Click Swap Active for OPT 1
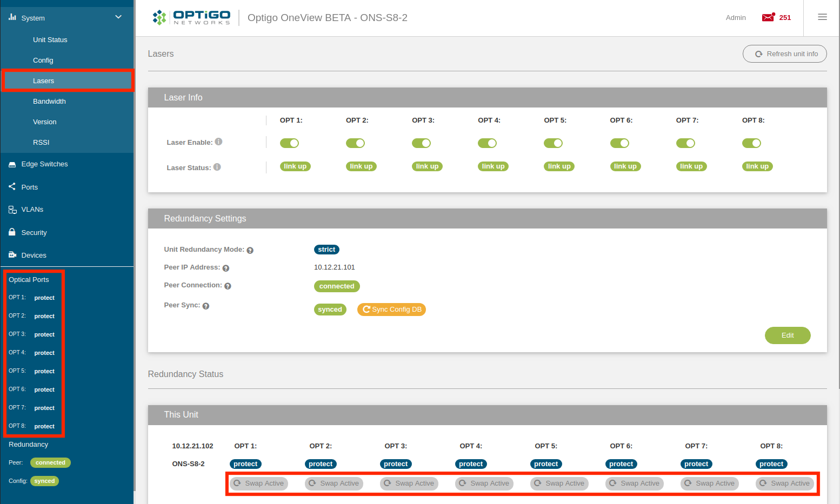 pos(258,483)
